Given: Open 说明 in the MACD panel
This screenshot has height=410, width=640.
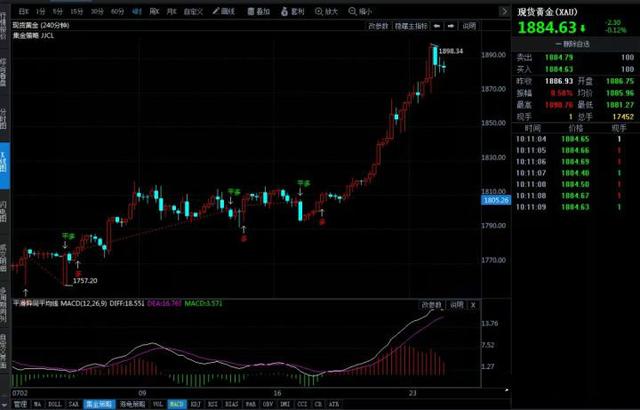Looking at the screenshot, I should 457,305.
